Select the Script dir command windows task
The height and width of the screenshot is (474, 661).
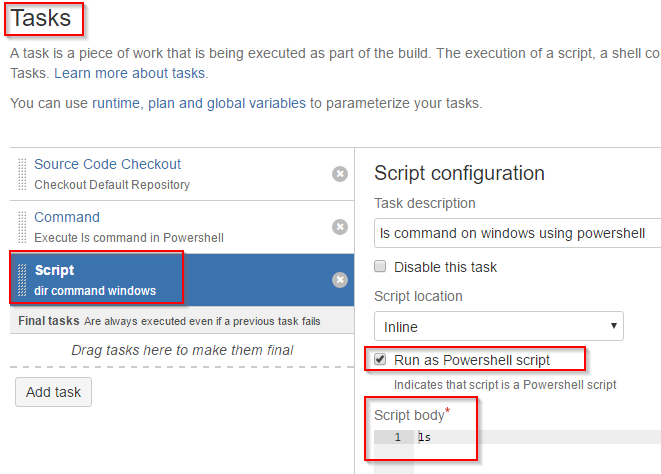click(182, 280)
